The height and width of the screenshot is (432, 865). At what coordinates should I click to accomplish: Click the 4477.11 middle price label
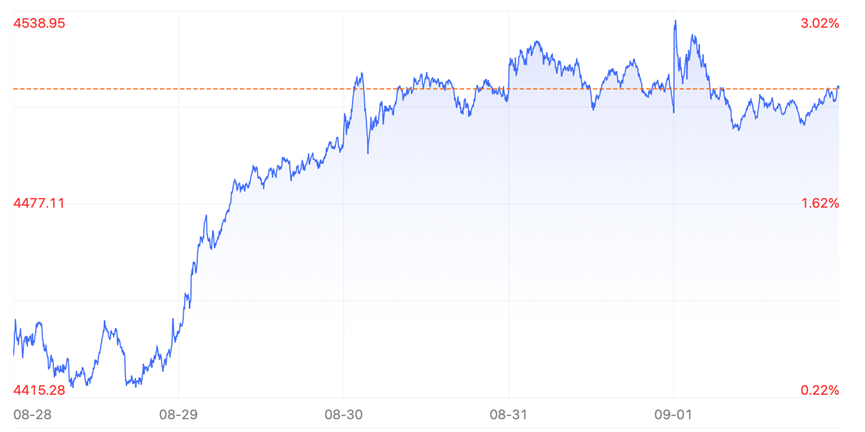pyautogui.click(x=39, y=204)
